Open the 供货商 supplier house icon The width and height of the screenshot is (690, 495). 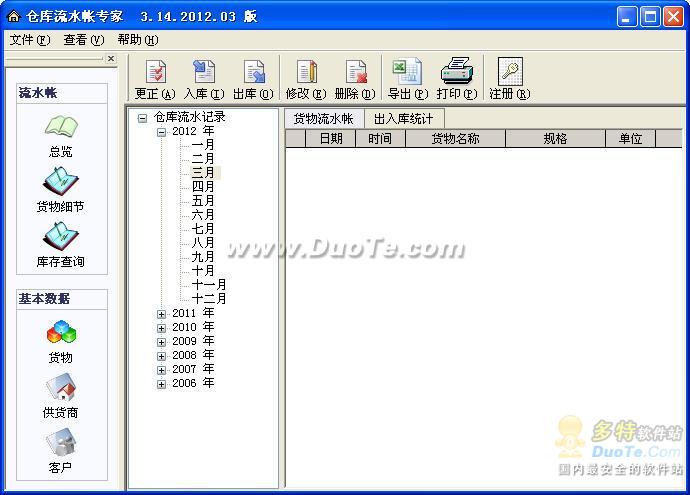pyautogui.click(x=61, y=387)
